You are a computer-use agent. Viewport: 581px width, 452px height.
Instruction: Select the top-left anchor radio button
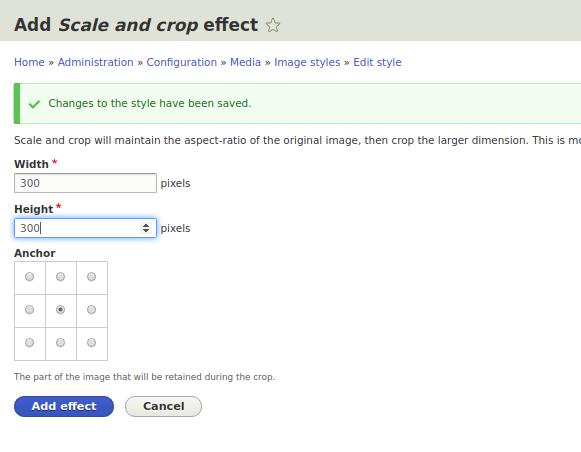[29, 277]
